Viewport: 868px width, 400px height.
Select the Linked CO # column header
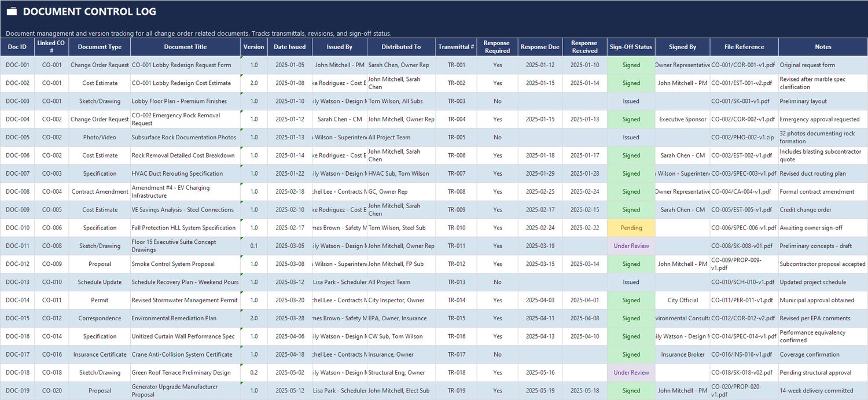click(x=52, y=47)
